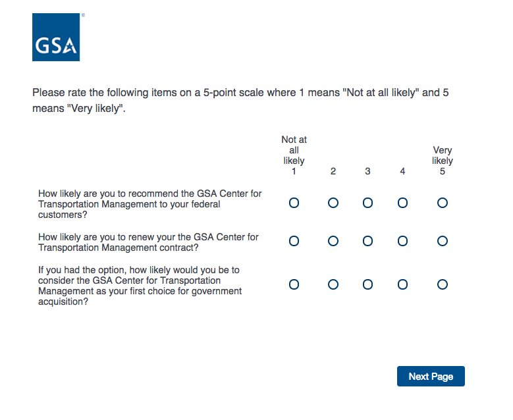The width and height of the screenshot is (513, 420).
Task: Choose 2 for the contract renewal question
Action: click(x=333, y=241)
